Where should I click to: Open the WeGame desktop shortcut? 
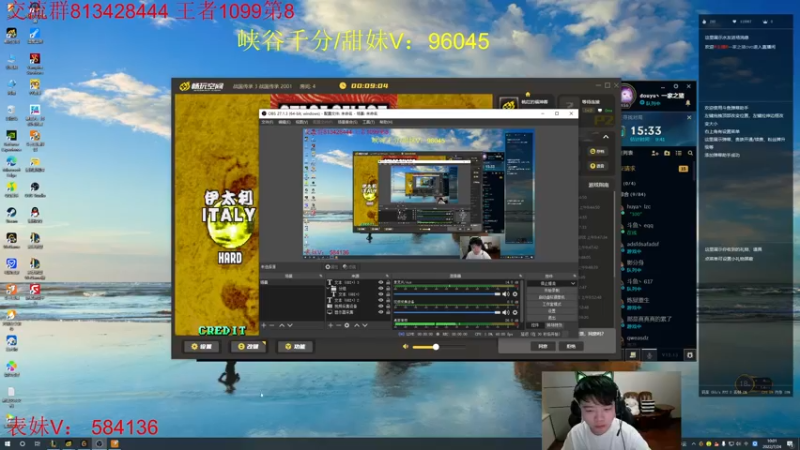point(11,241)
